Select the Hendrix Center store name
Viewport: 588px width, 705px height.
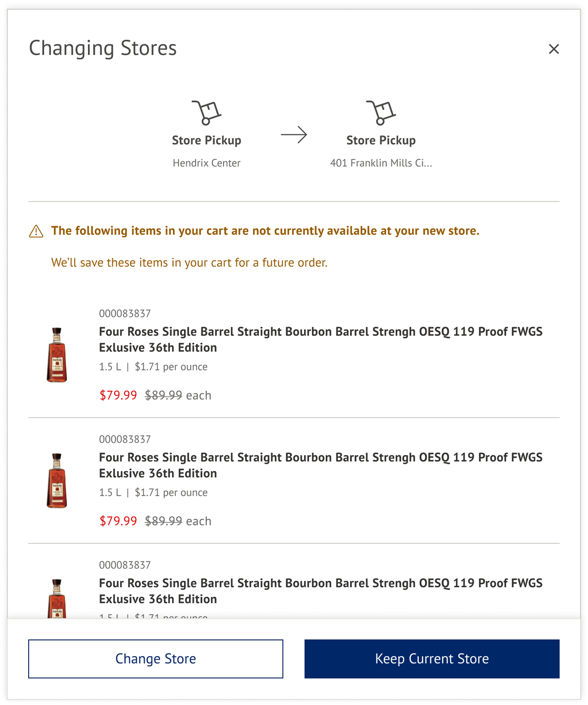[207, 163]
